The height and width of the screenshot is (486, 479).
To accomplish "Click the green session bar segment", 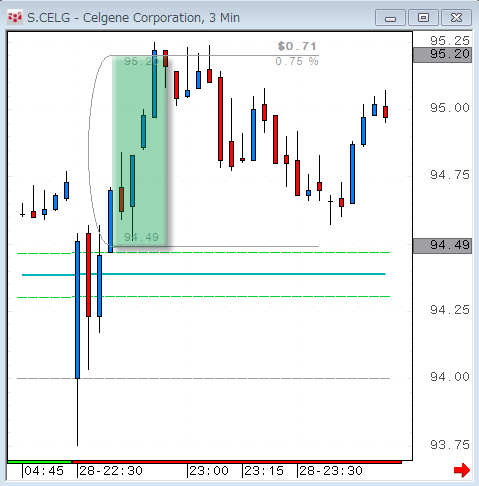I will 39,462.
